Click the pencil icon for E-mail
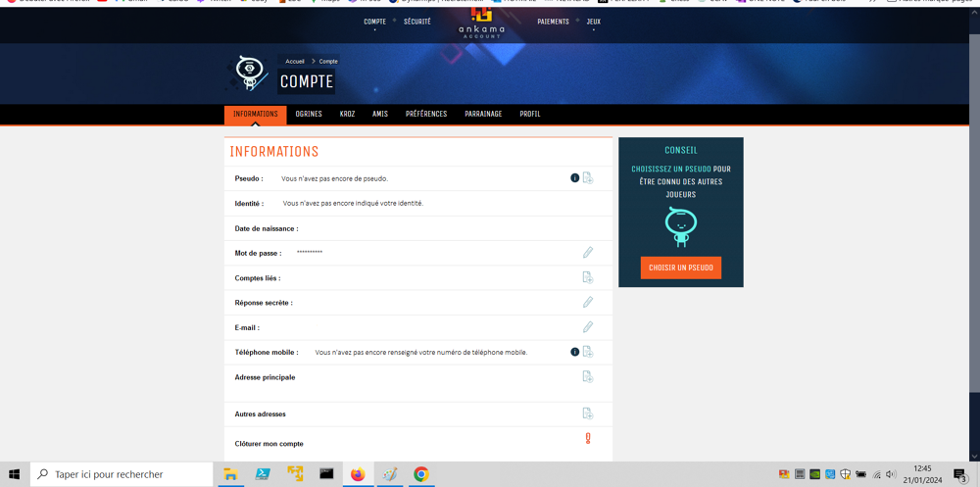Viewport: 980px width, 487px height. (x=587, y=327)
